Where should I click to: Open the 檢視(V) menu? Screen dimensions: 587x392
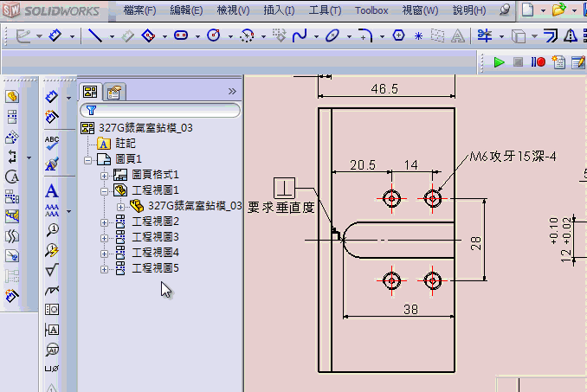tap(233, 10)
